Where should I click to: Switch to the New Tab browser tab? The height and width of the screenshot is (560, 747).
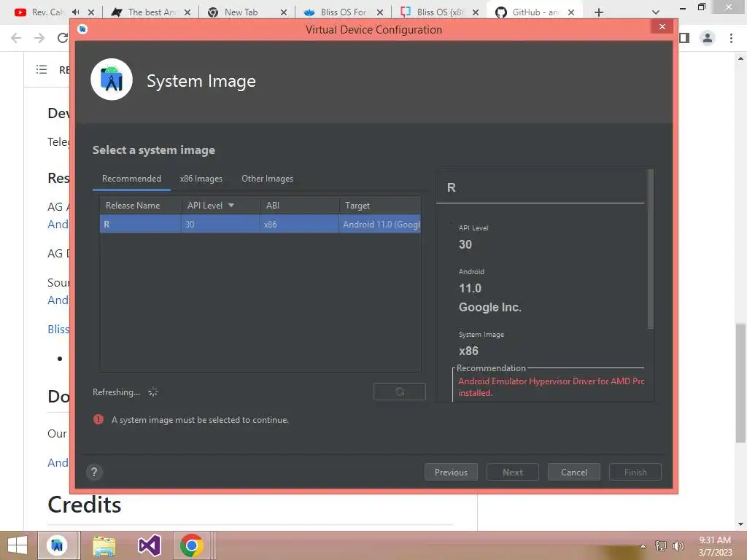coord(241,12)
